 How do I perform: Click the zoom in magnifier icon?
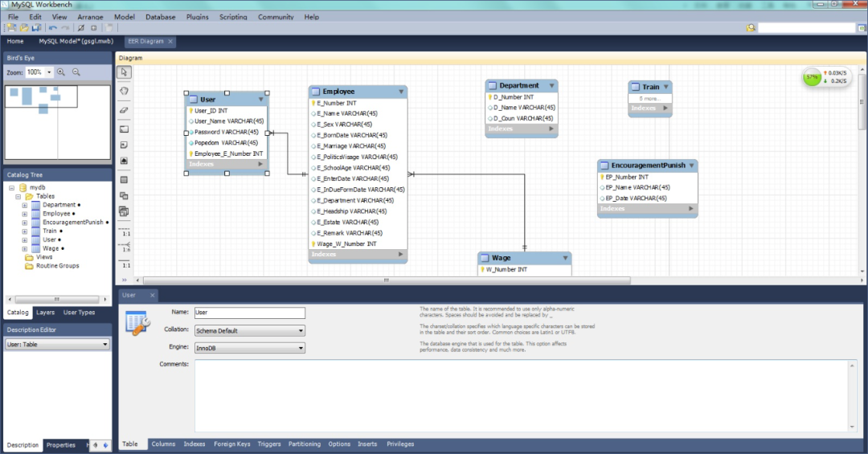tap(61, 72)
